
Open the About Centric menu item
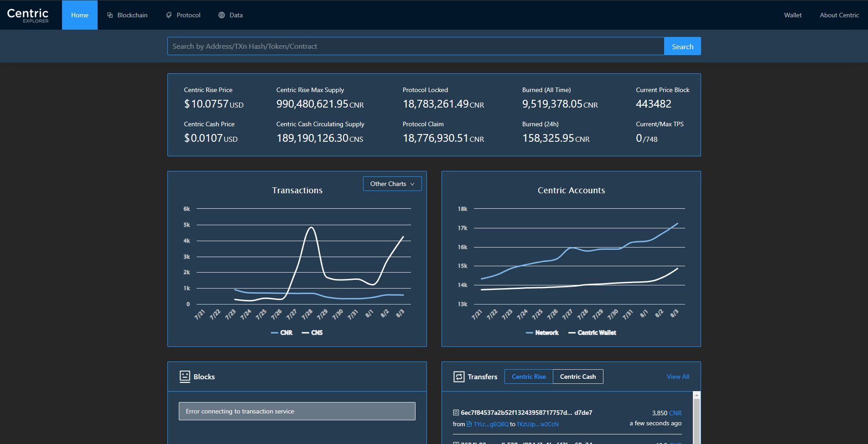tap(839, 15)
